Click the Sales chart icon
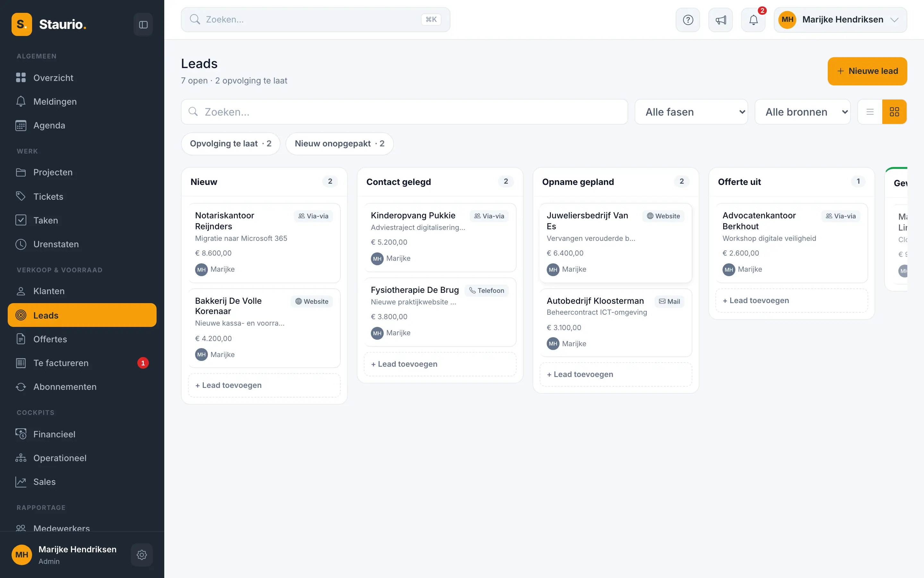This screenshot has width=924, height=578. tap(21, 482)
